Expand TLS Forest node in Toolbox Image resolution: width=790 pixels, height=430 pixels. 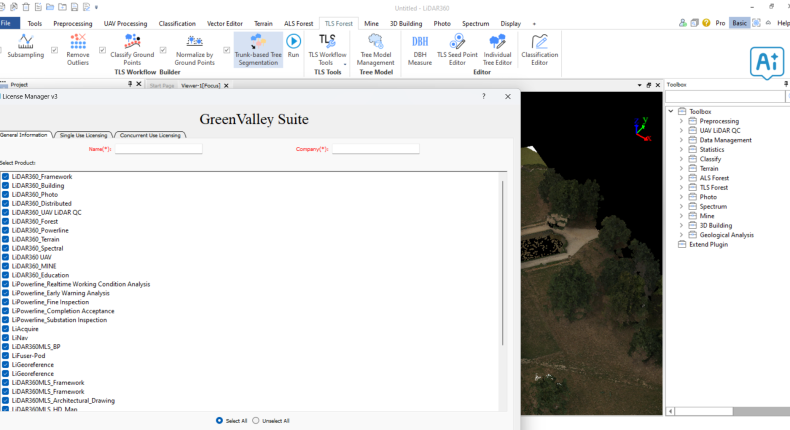(681, 188)
